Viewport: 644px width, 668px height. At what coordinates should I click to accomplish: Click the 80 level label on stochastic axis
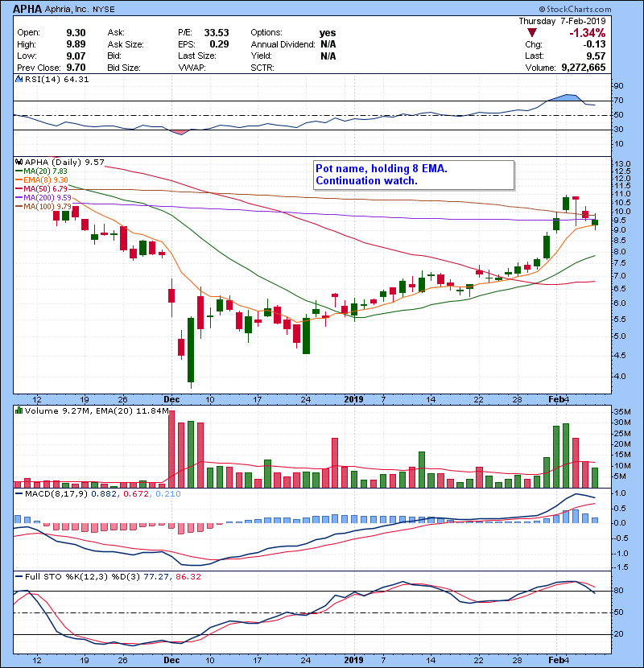click(x=618, y=591)
